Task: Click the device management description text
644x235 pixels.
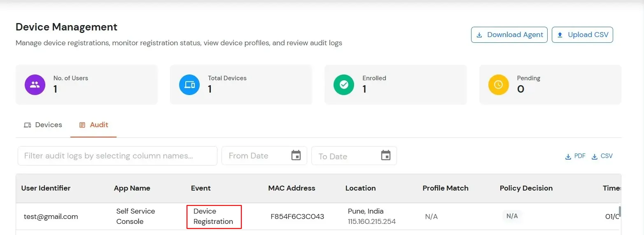Action: pyautogui.click(x=179, y=43)
